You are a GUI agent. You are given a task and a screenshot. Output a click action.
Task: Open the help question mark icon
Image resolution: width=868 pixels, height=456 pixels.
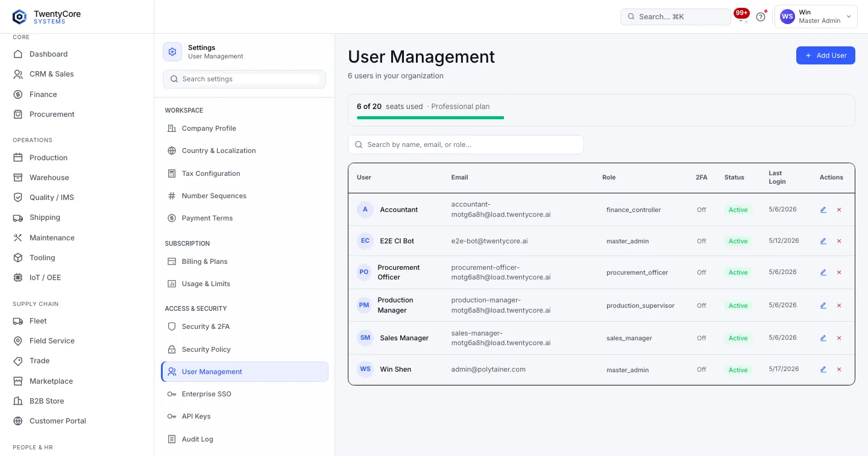(x=761, y=17)
